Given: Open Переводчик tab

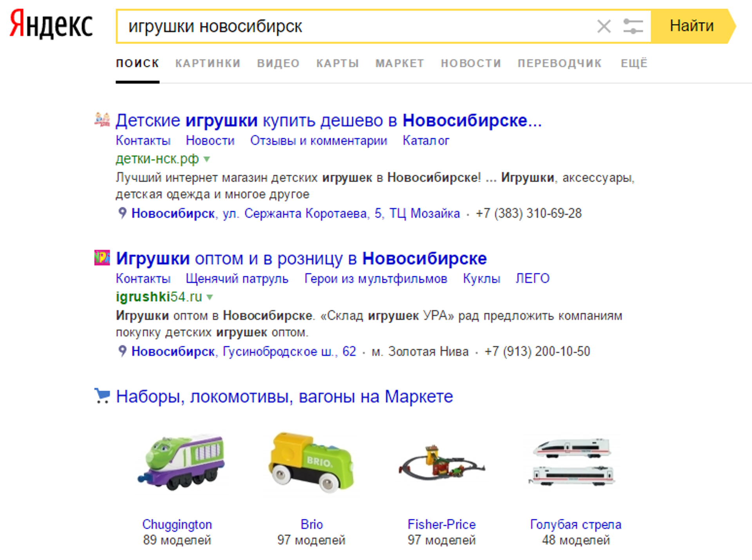Looking at the screenshot, I should (560, 63).
